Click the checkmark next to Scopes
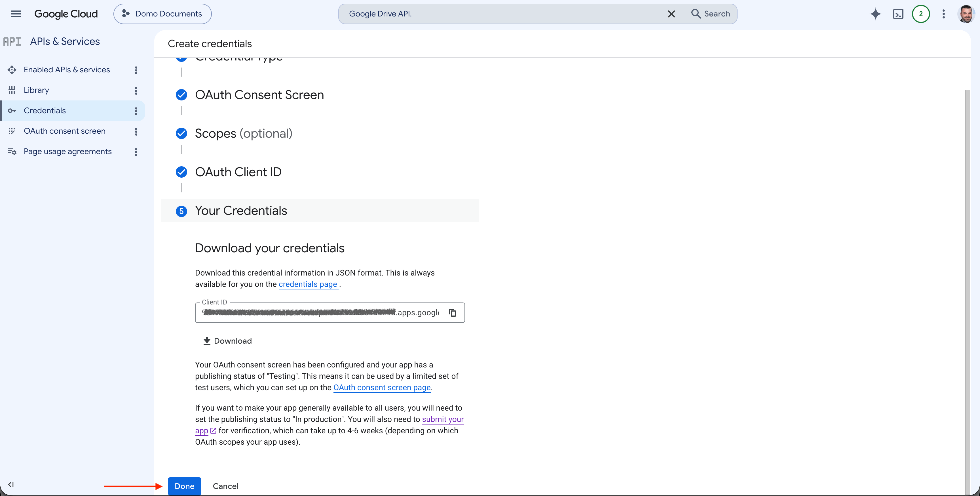This screenshot has width=980, height=496. click(x=181, y=133)
